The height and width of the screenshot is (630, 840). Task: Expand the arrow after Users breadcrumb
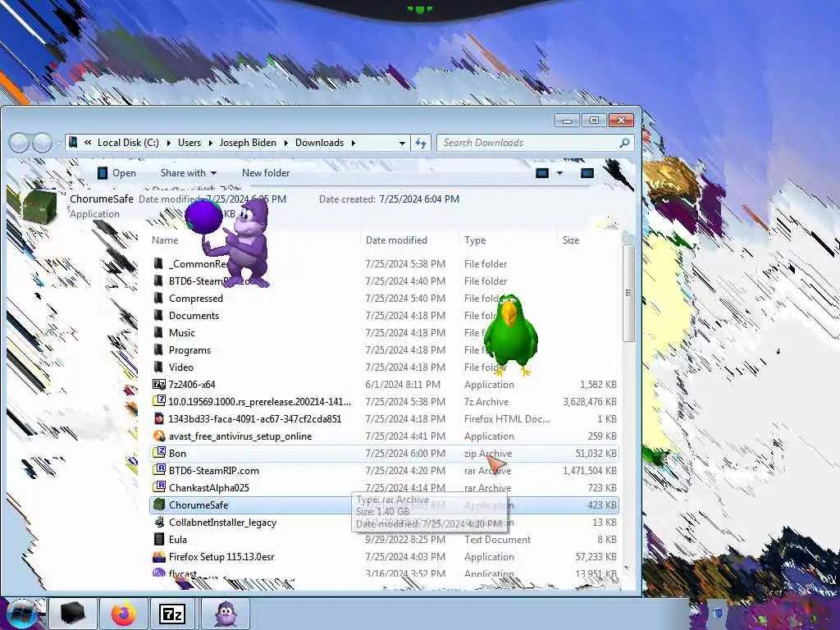[x=210, y=143]
